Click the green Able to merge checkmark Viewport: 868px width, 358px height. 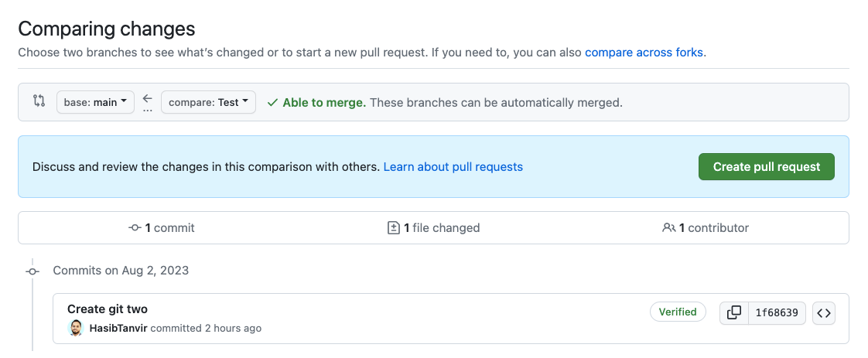[x=272, y=102]
